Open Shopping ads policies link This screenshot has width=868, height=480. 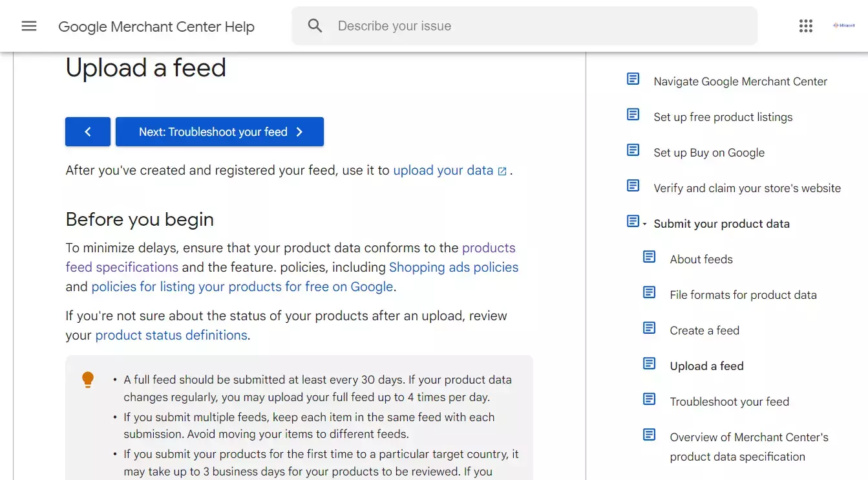pos(454,267)
